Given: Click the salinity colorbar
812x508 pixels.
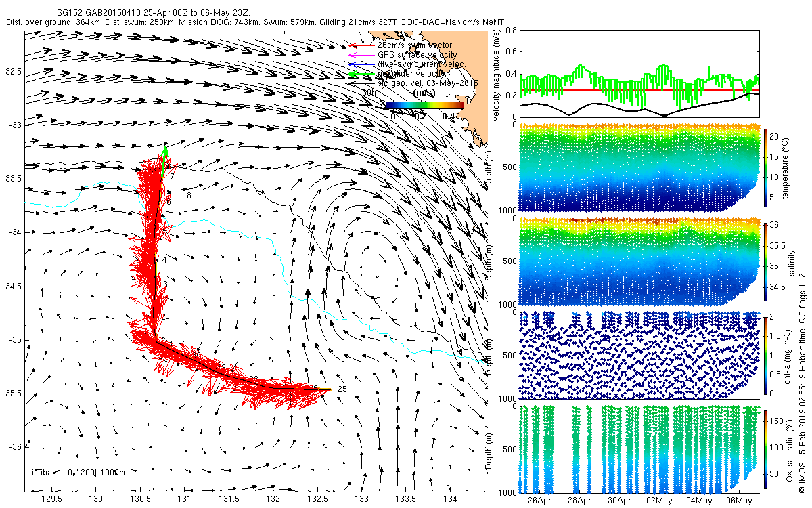Looking at the screenshot, I should 765,262.
